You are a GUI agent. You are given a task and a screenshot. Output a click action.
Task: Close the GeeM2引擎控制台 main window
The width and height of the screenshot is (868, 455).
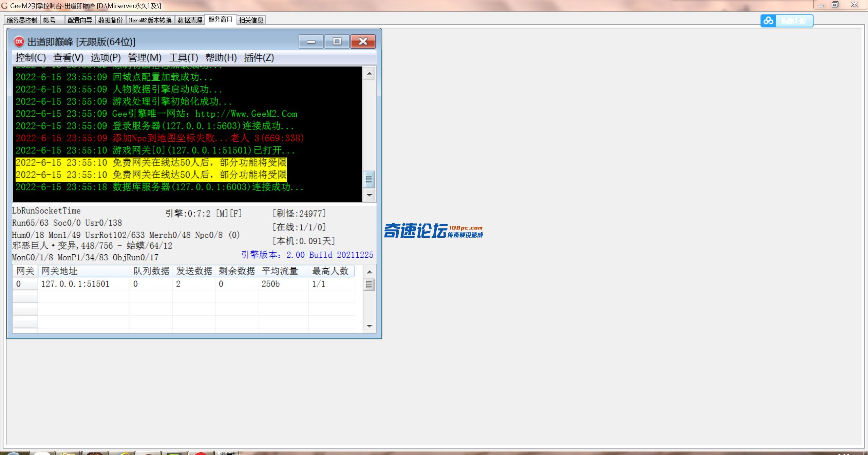[x=855, y=5]
